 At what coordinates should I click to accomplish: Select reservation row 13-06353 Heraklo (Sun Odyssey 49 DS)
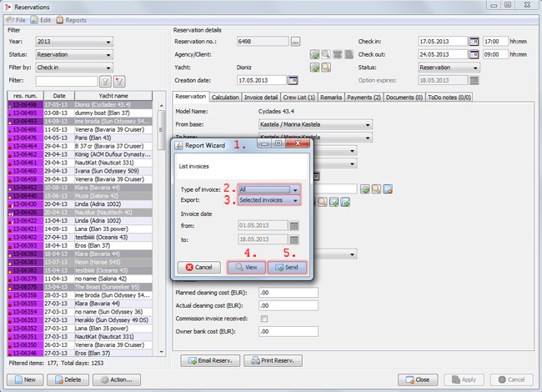80,320
